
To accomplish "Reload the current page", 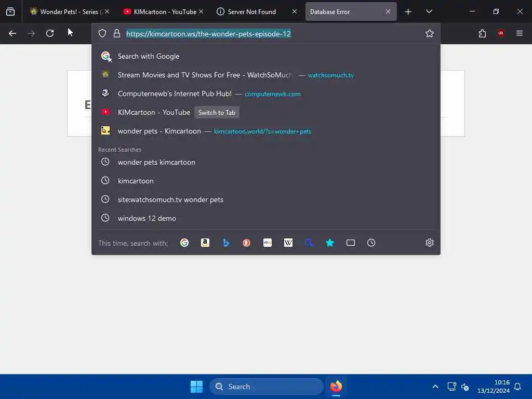I will coord(50,33).
